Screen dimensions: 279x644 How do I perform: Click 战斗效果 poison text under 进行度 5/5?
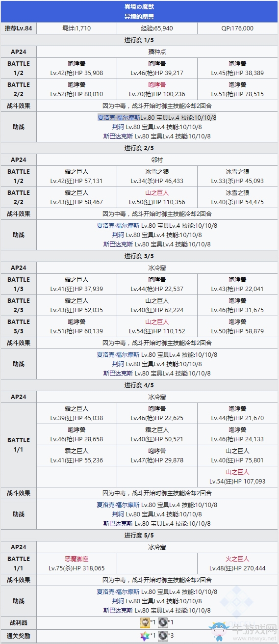click(x=157, y=580)
